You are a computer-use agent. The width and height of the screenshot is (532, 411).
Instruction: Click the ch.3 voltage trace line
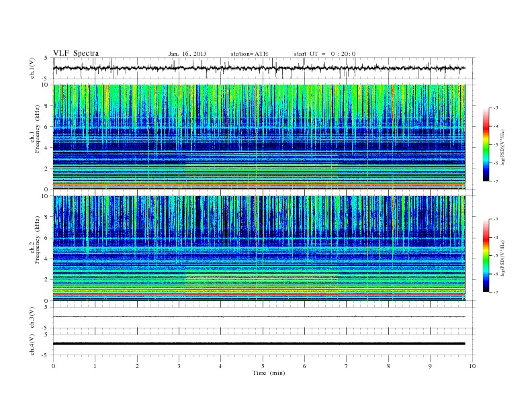point(259,317)
